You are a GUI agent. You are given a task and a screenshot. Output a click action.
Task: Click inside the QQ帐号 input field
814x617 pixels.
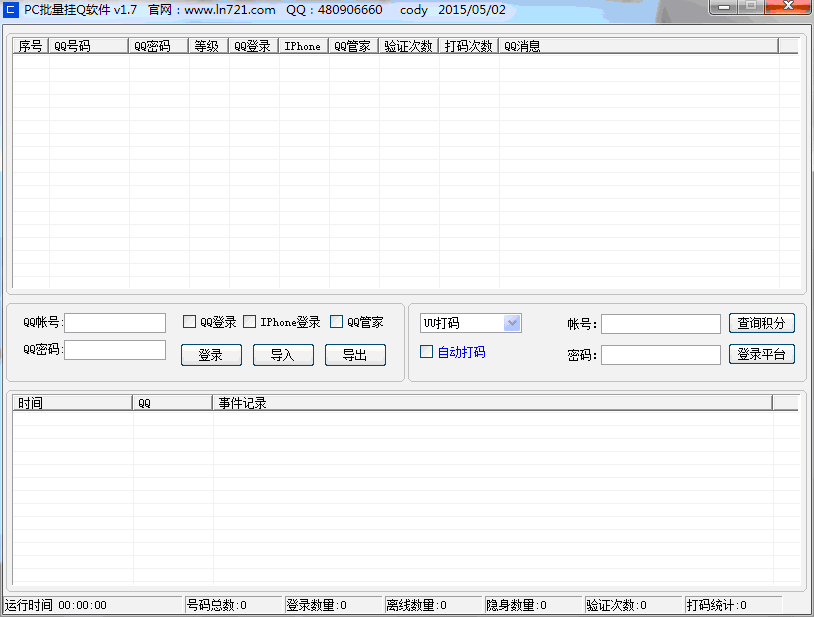115,322
